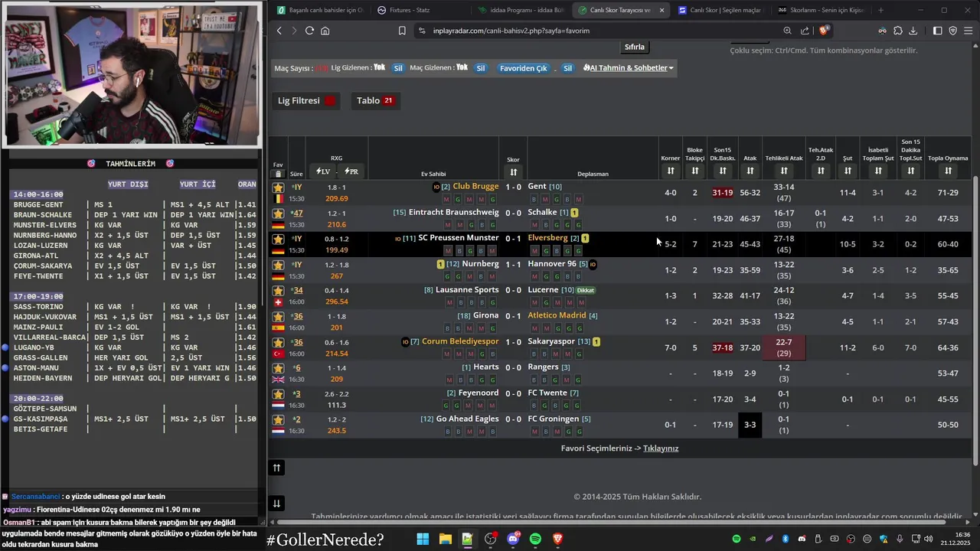Toggle favorite star for Club Brugge row
This screenshot has height=551, width=980.
coord(278,187)
